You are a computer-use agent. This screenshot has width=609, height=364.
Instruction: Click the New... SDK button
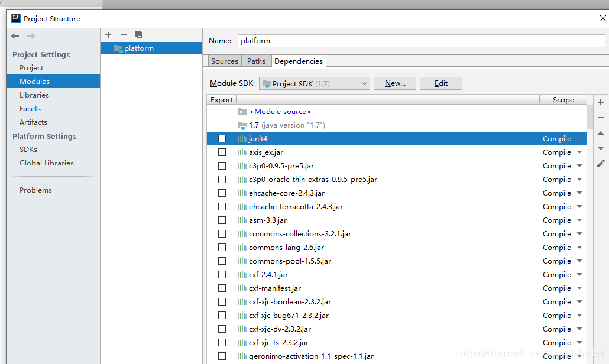(395, 83)
